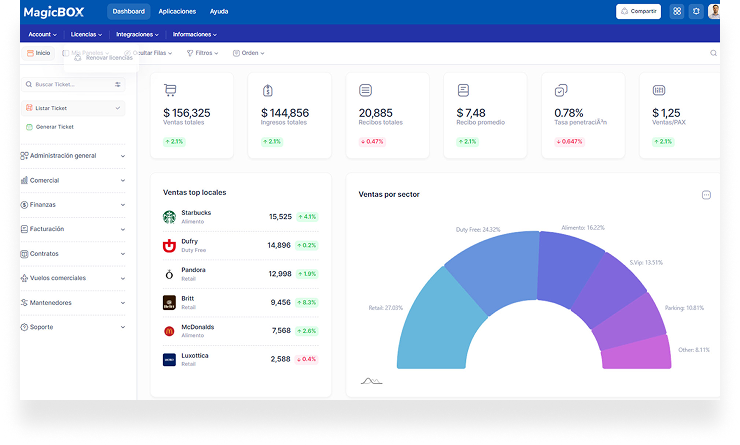This screenshot has height=445, width=740.
Task: Click the McDonalds logo in the list
Action: [169, 330]
